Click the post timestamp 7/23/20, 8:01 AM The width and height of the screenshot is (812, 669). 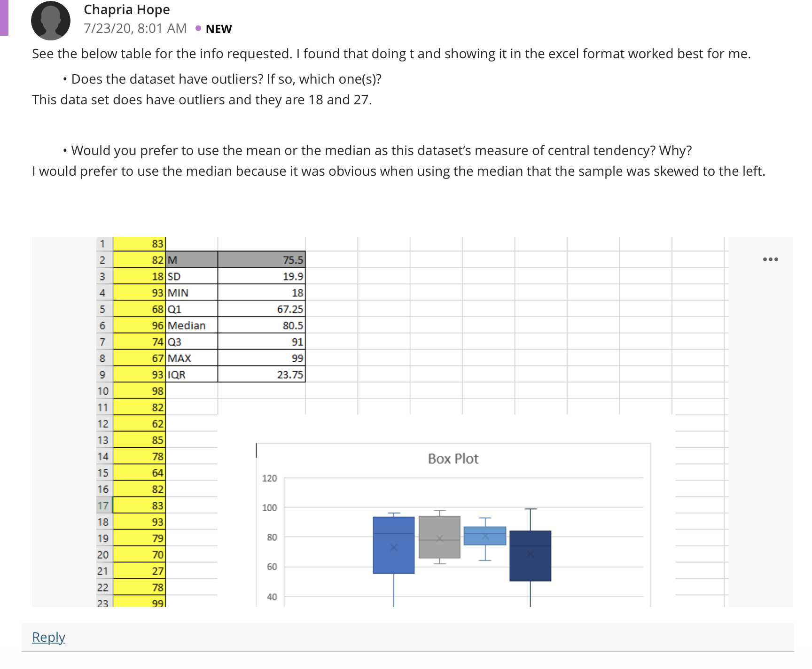coord(135,29)
